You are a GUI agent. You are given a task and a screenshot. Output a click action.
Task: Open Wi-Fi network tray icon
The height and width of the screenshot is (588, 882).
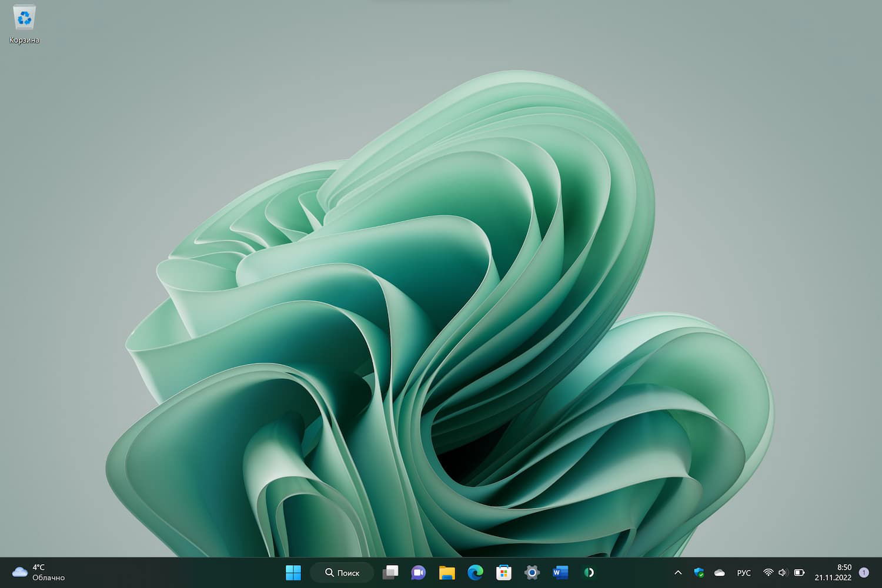tap(768, 572)
